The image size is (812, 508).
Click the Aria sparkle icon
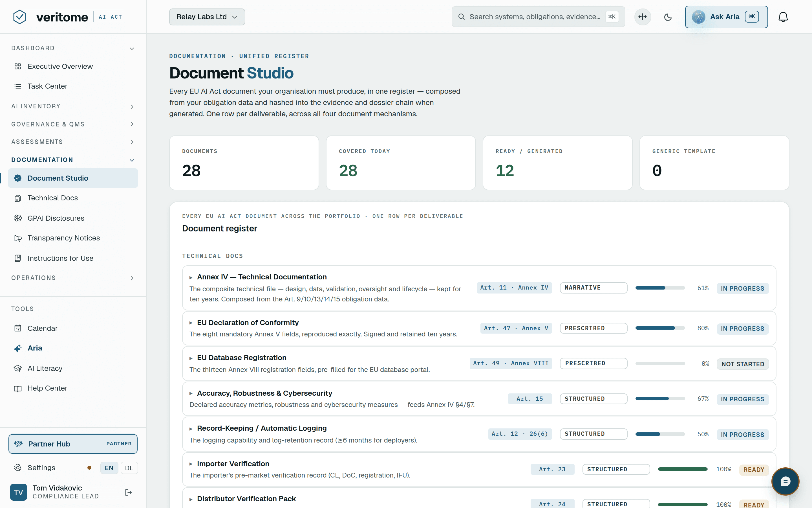[x=18, y=348]
